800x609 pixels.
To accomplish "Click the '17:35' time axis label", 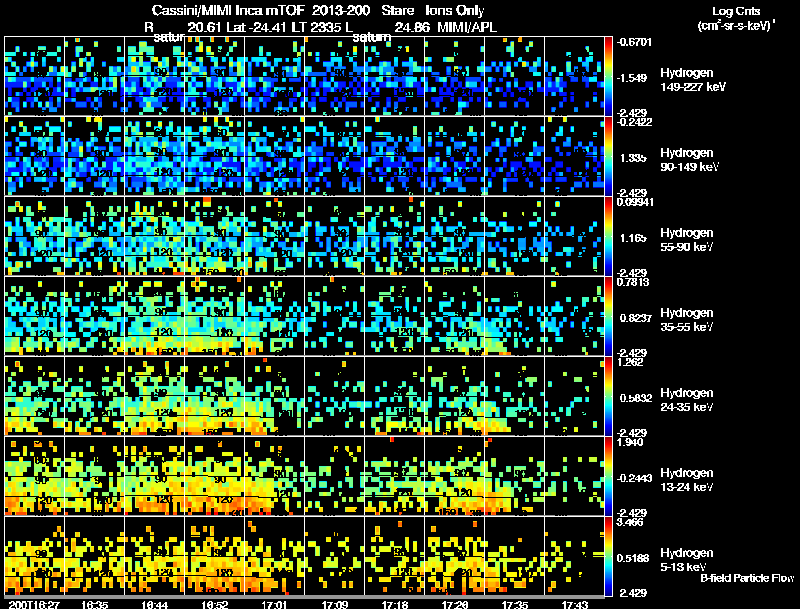I will click(515, 604).
